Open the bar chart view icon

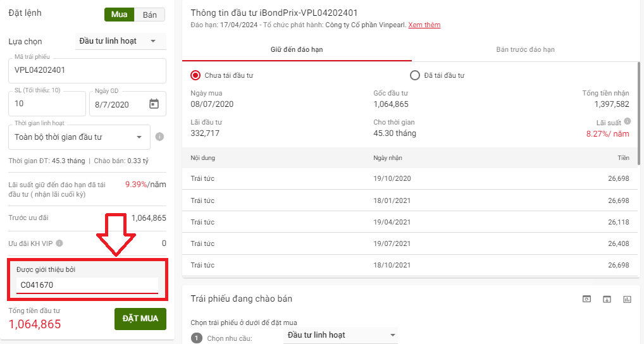coord(627,299)
